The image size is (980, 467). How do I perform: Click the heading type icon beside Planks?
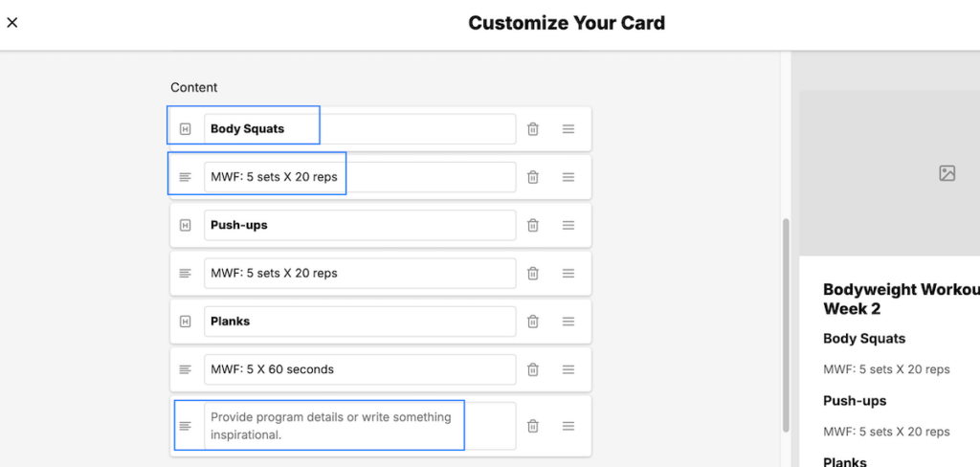(x=186, y=321)
